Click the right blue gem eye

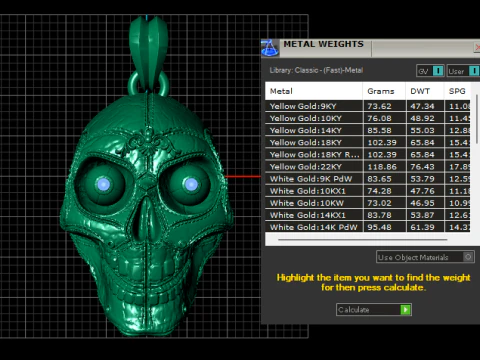pos(191,184)
